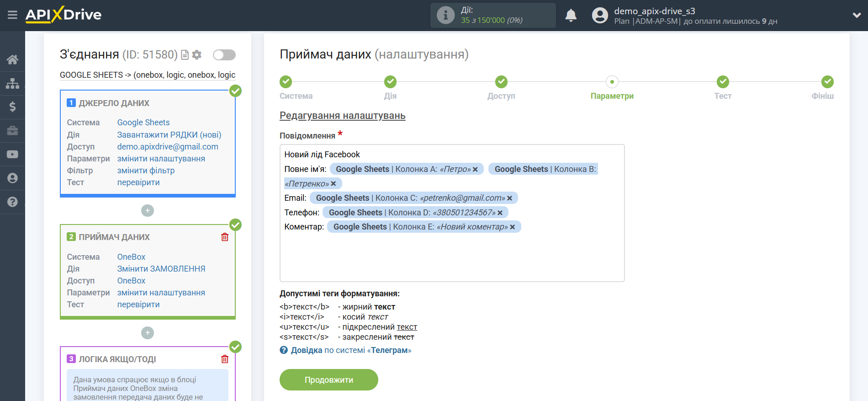Remove the Колонка B «Петренко» tag
868x401 pixels.
click(x=333, y=184)
